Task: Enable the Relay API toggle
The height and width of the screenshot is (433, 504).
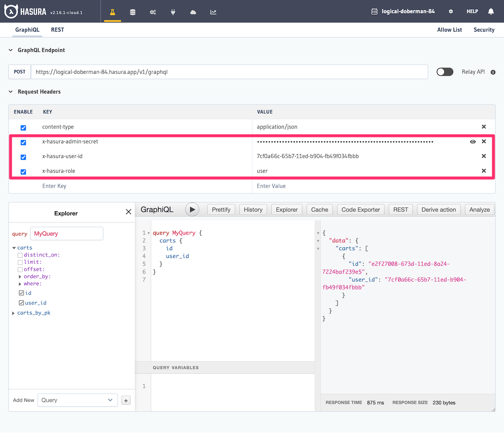Action: (445, 72)
